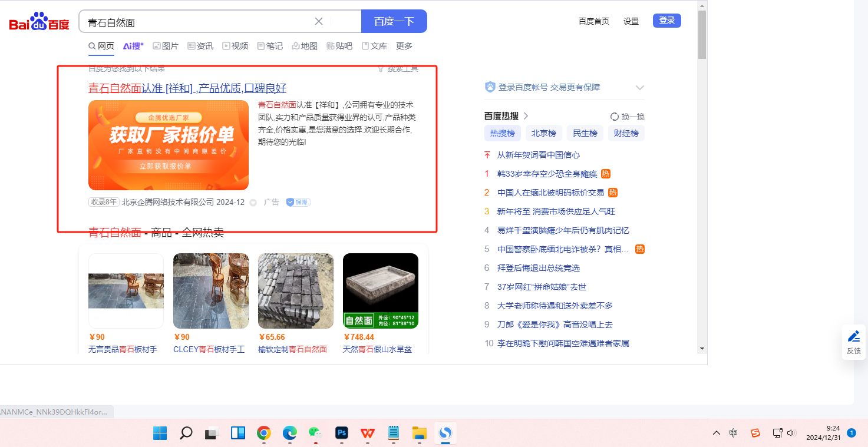Open hot item 刀郎《爱是你我》高音没唱上去
The width and height of the screenshot is (868, 447).
[555, 325]
